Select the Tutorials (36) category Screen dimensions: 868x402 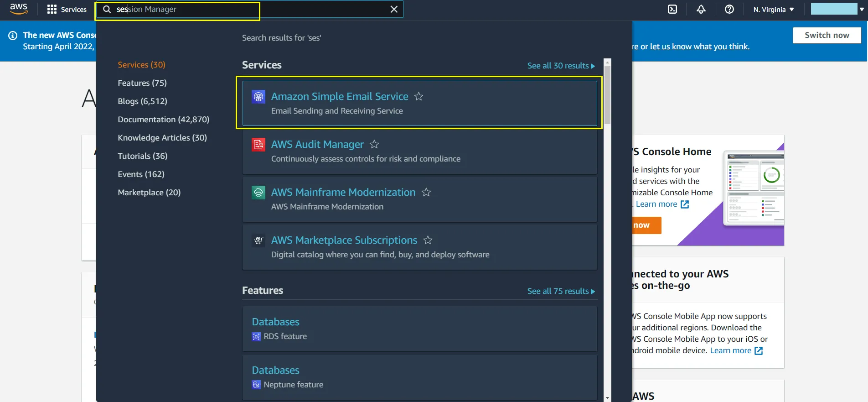point(143,156)
